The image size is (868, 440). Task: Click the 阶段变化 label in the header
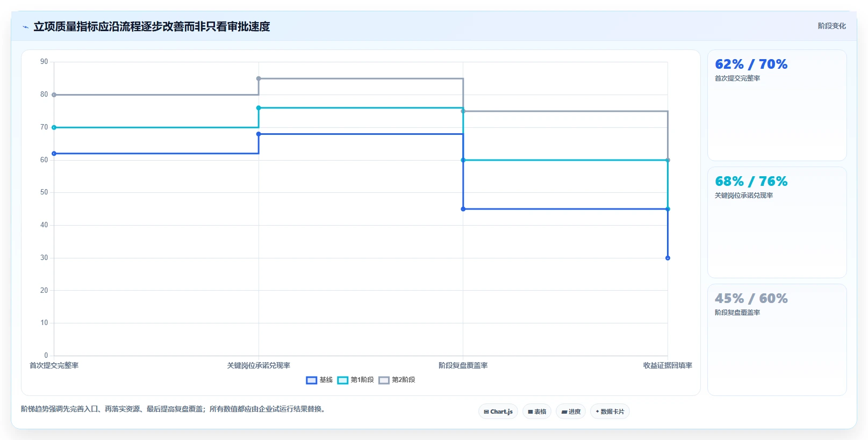[831, 26]
